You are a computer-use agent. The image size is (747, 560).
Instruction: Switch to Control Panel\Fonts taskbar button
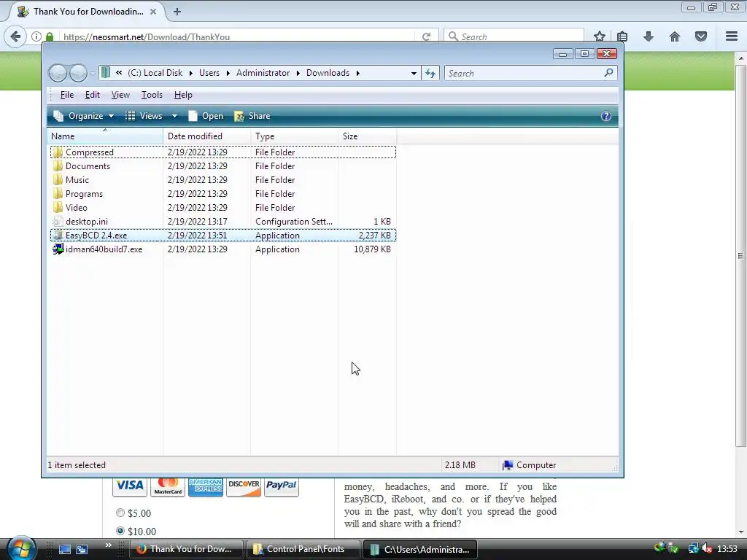303,549
